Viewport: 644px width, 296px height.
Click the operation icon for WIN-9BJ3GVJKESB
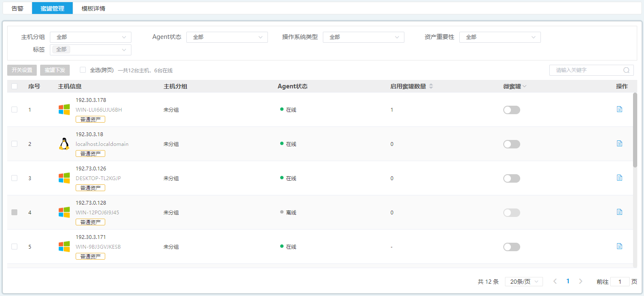[619, 246]
